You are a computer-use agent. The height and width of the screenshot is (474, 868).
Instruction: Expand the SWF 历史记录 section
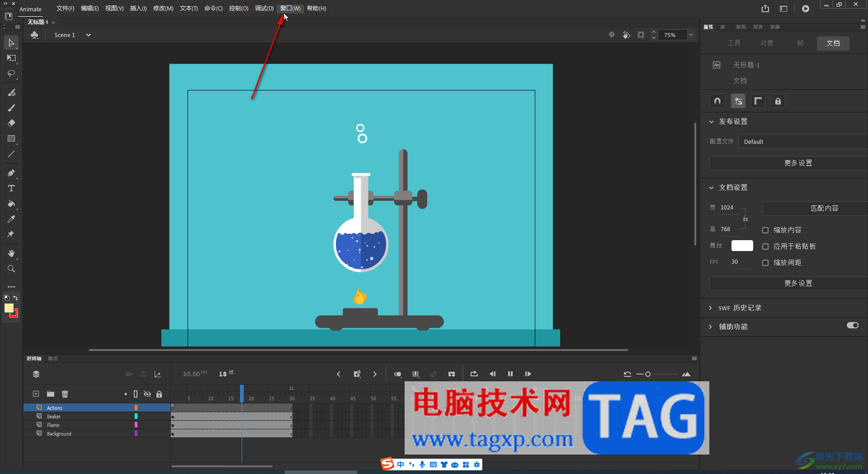point(711,308)
